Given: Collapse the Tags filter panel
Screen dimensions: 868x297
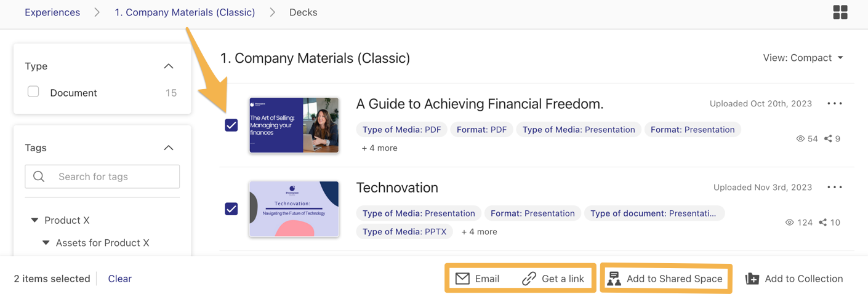Looking at the screenshot, I should coord(169,148).
